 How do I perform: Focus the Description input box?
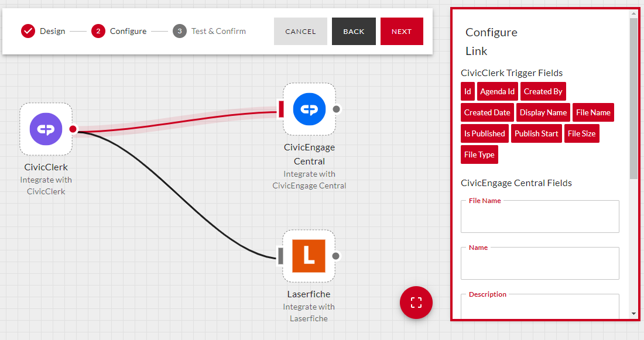click(x=540, y=306)
